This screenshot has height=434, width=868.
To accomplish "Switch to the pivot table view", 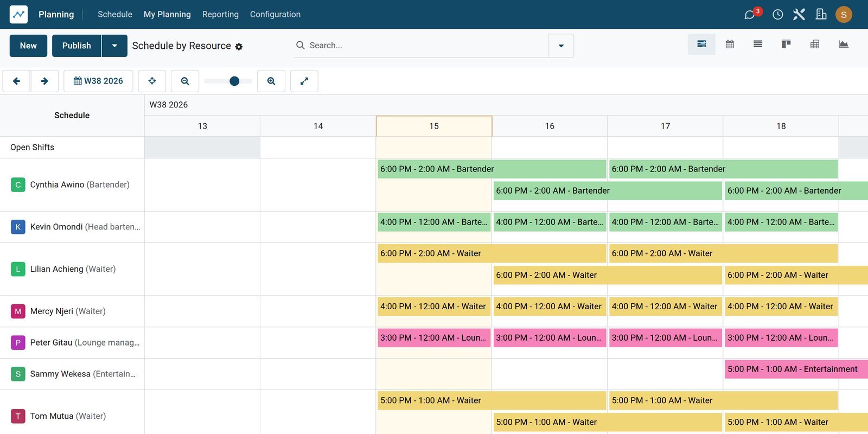I will (x=815, y=44).
